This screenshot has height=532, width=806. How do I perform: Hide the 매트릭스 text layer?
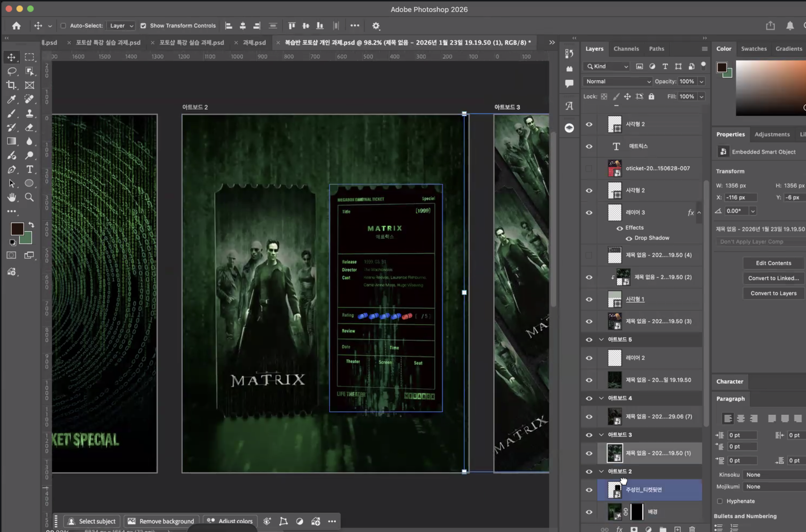589,146
